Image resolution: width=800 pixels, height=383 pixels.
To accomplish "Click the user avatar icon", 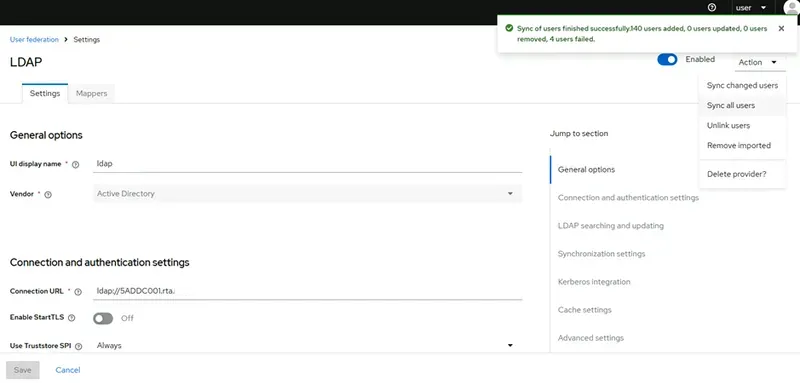I will click(x=791, y=8).
